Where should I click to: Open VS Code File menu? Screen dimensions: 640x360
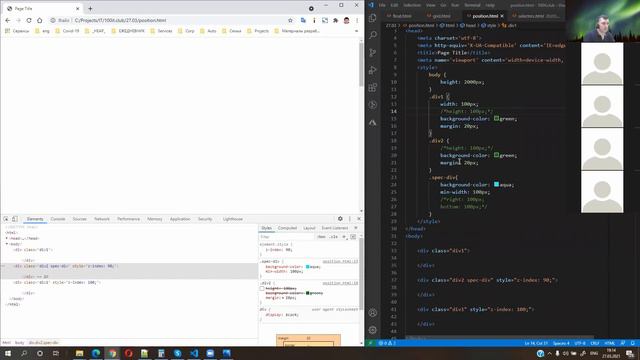382,5
